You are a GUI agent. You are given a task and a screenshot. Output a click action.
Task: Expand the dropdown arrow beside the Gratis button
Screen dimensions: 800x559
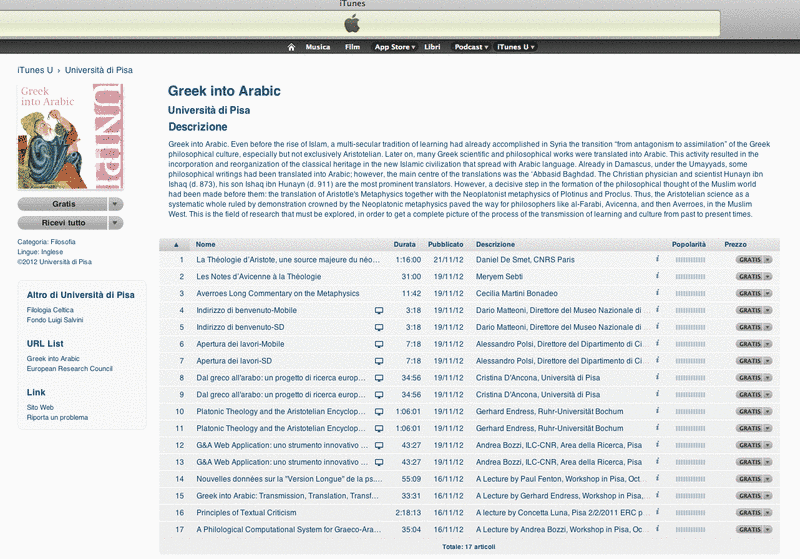click(x=116, y=203)
